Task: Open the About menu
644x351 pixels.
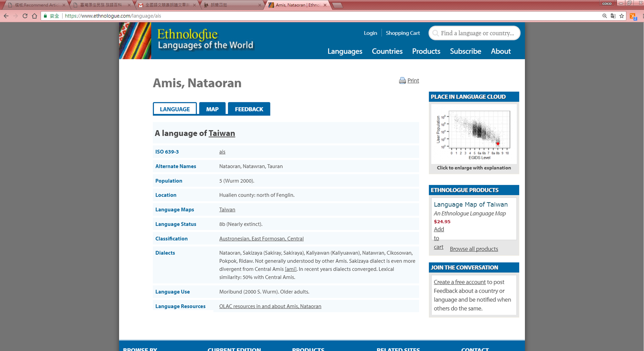Action: [x=500, y=51]
